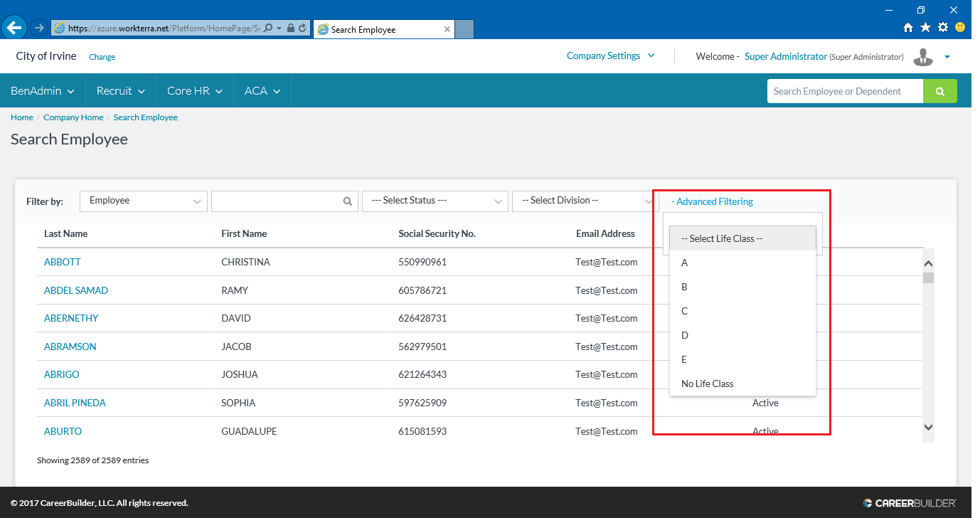Screen dimensions: 980x518
Task: Select Life Class C option
Action: 742,311
